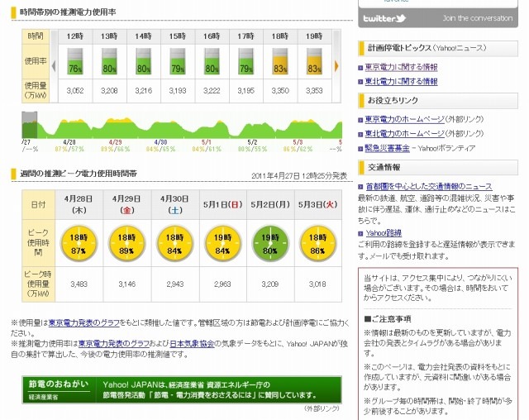Open 東北電力に関する情報 link
This screenshot has width=529, height=420.
(x=401, y=81)
